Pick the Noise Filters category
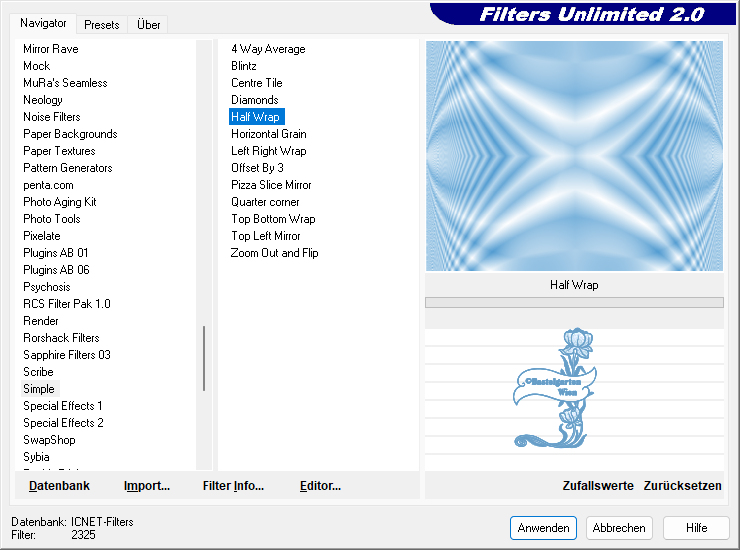The height and width of the screenshot is (550, 740). pyautogui.click(x=51, y=117)
